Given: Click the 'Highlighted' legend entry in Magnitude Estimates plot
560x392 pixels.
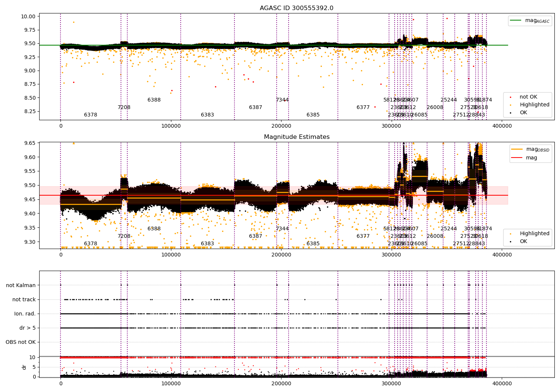Looking at the screenshot, I should coord(527,234).
